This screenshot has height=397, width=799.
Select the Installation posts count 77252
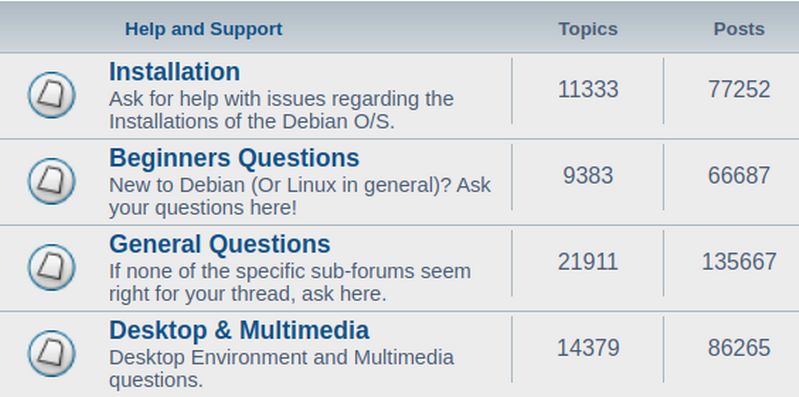(739, 90)
